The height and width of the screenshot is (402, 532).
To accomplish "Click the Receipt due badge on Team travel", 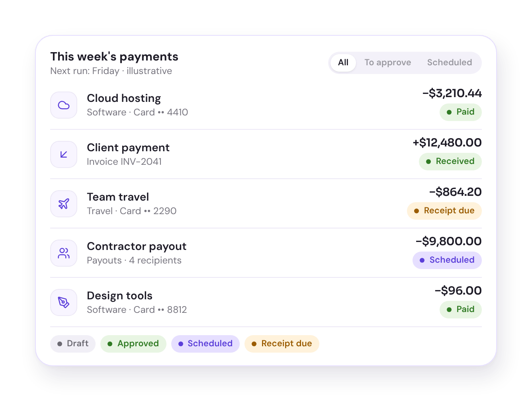I will tap(444, 211).
